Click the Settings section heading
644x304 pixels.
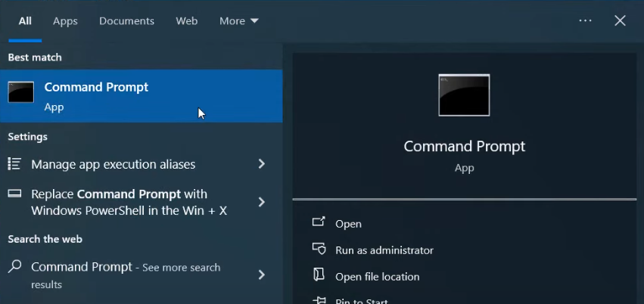click(27, 137)
